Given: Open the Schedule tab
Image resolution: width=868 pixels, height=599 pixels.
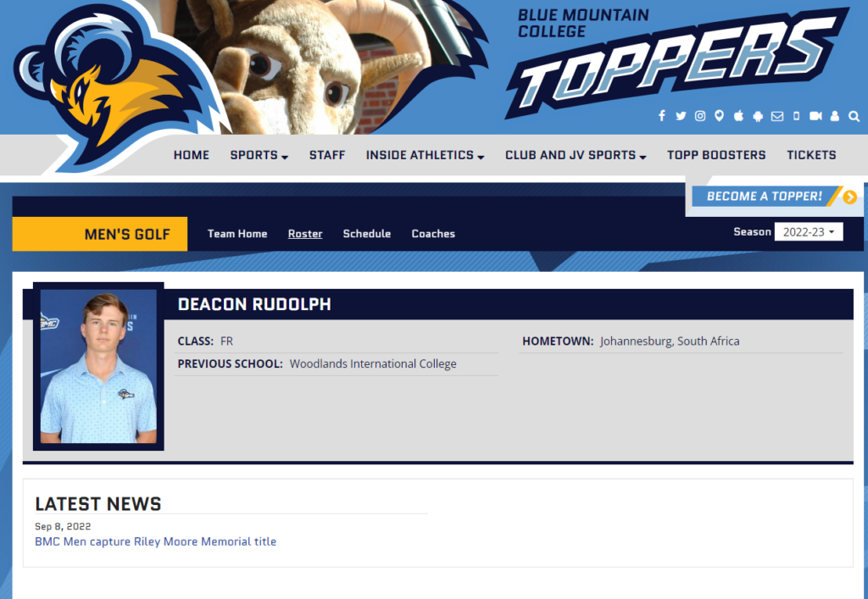Looking at the screenshot, I should tap(366, 233).
